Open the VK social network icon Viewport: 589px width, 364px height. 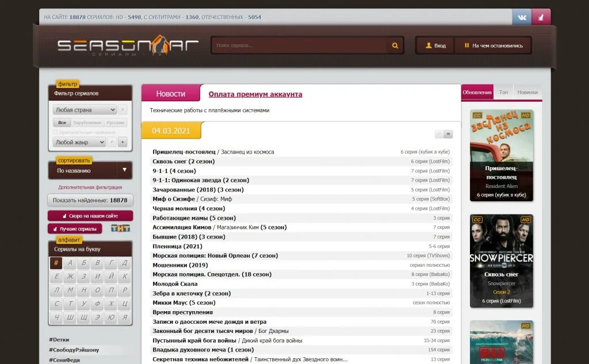point(522,17)
